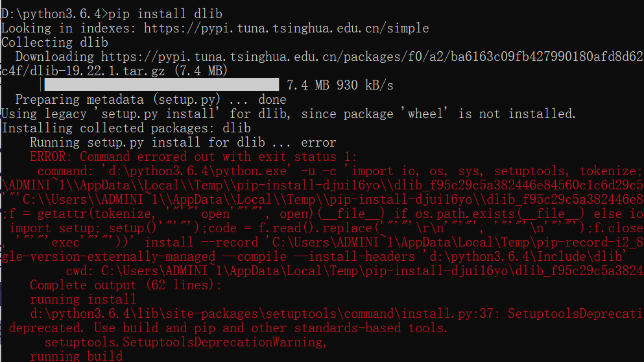Image resolution: width=644 pixels, height=362 pixels.
Task: Click the dlib package download URL
Action: click(x=372, y=56)
